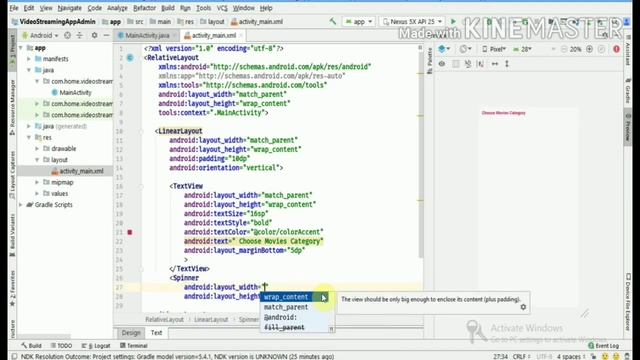Viewport: 640px width, 360px height.
Task: Hide the Project panel with minus icon
Action: (107, 36)
